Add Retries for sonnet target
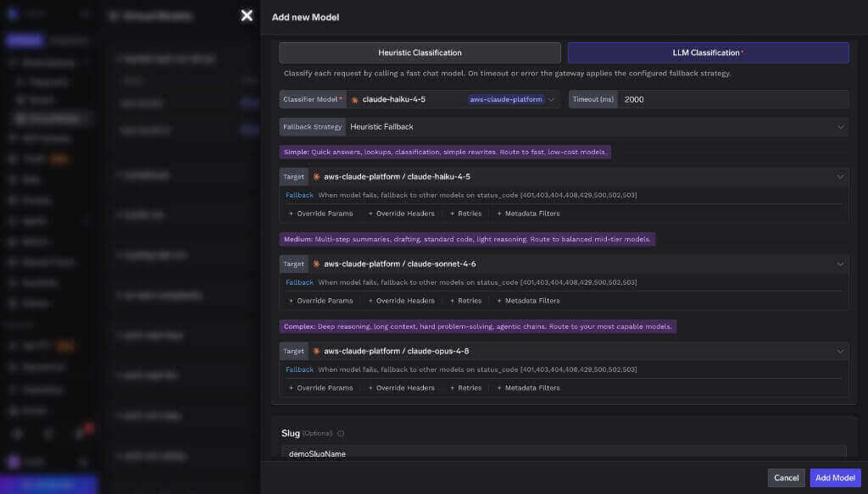This screenshot has height=494, width=868. point(465,301)
